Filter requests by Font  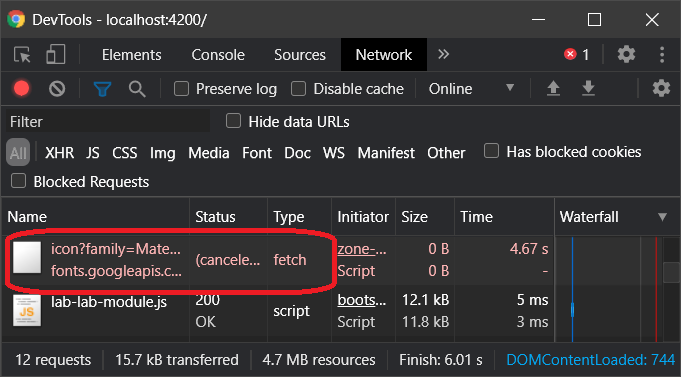[257, 153]
